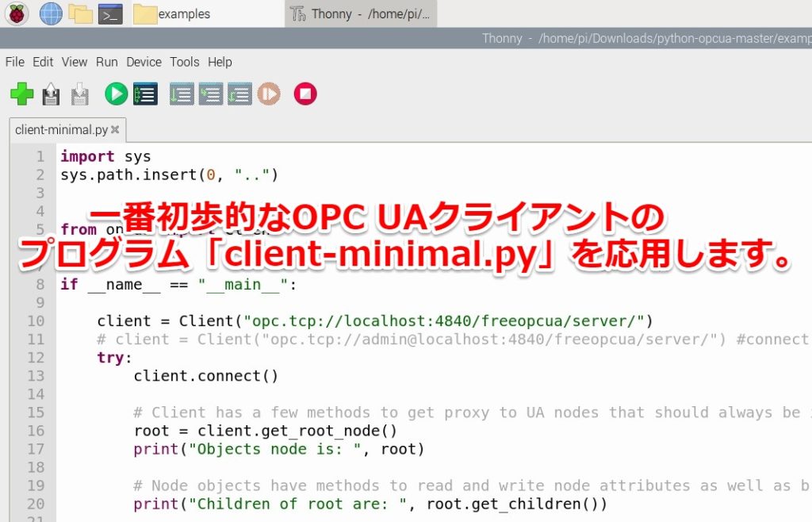812x522 pixels.
Task: Step out of the current function
Action: tap(238, 94)
